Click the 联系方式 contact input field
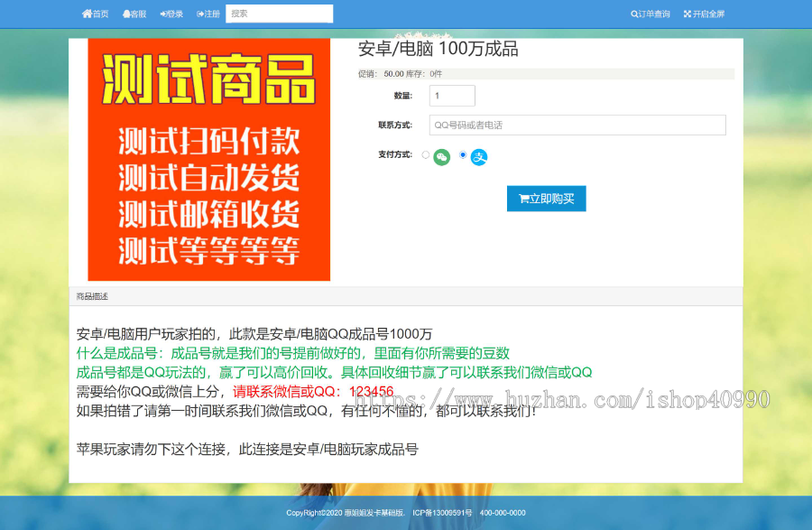Screen dimensions: 812x530 coord(577,125)
